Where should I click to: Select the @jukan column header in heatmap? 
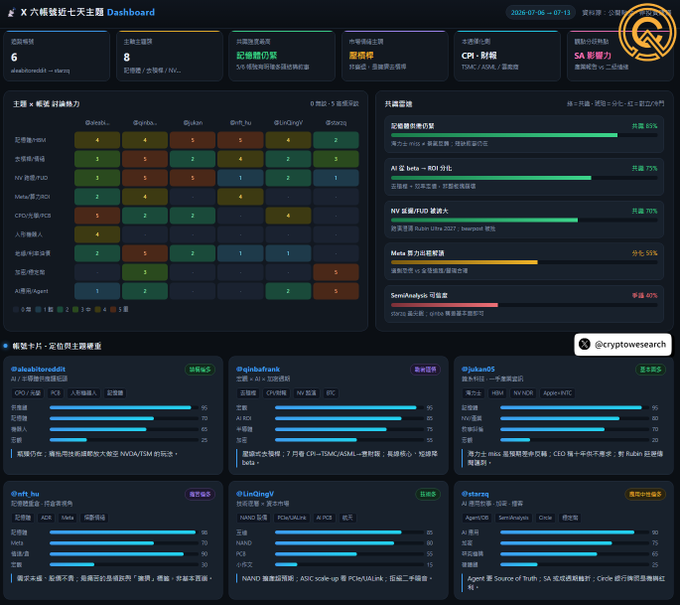[193, 123]
